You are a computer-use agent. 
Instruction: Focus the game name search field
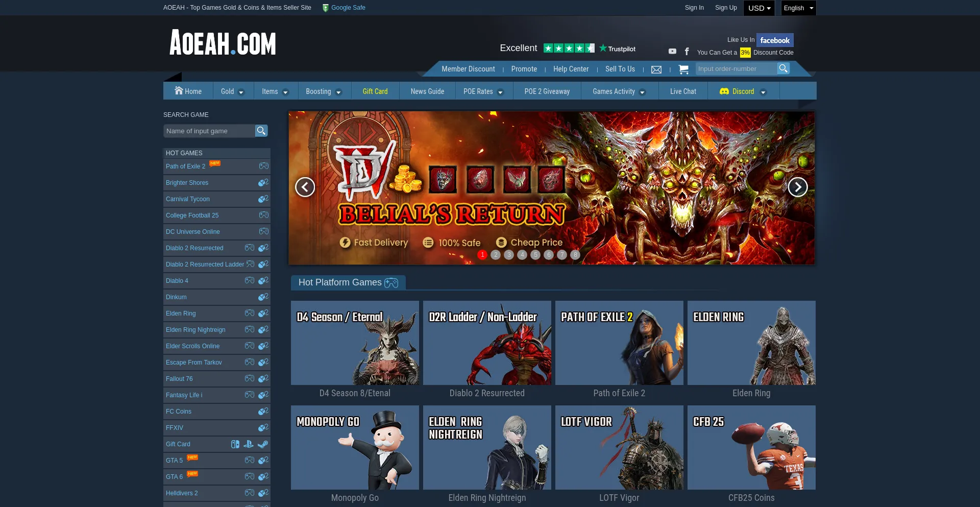pyautogui.click(x=209, y=131)
